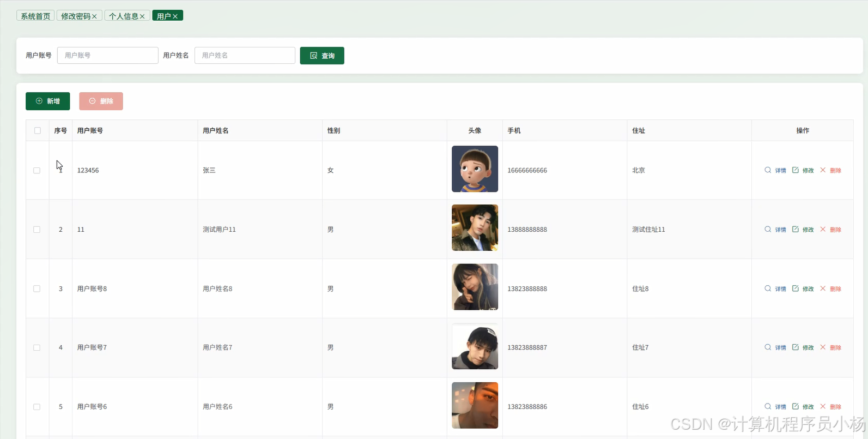Click the 详情 link for 张三
Screen dimensions: 868x439
point(781,171)
